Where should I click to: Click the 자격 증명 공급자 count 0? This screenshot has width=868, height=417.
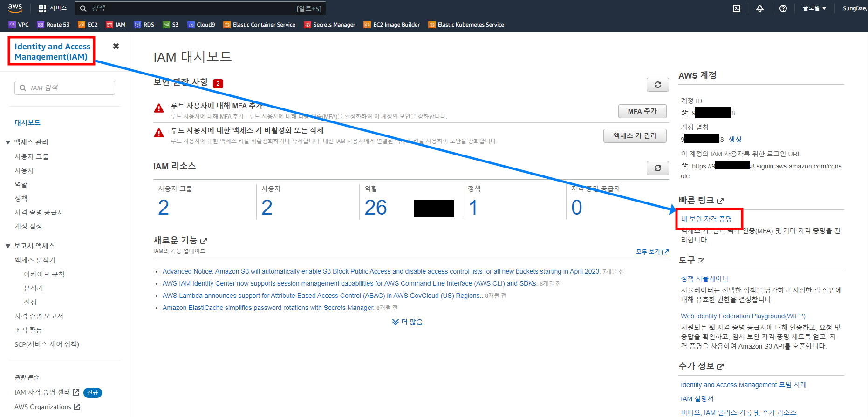coord(577,208)
